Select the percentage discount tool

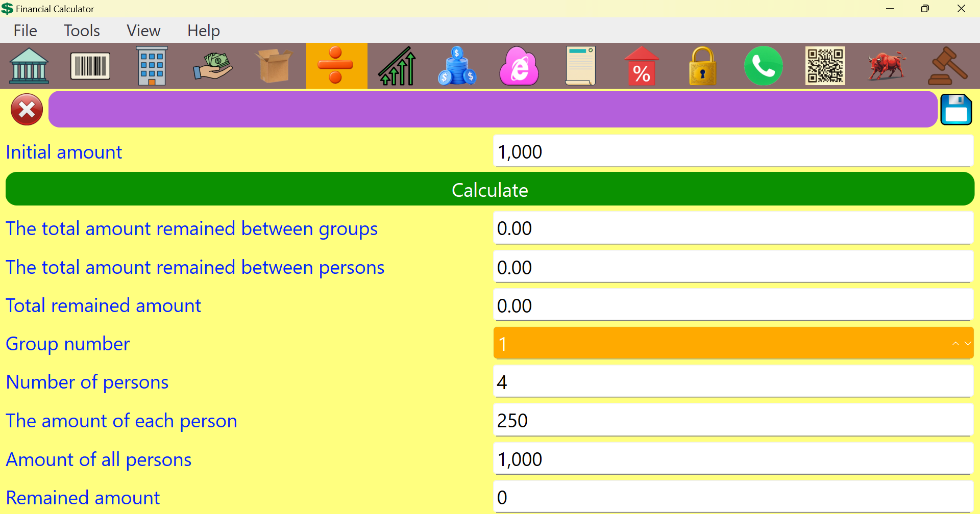(x=642, y=66)
